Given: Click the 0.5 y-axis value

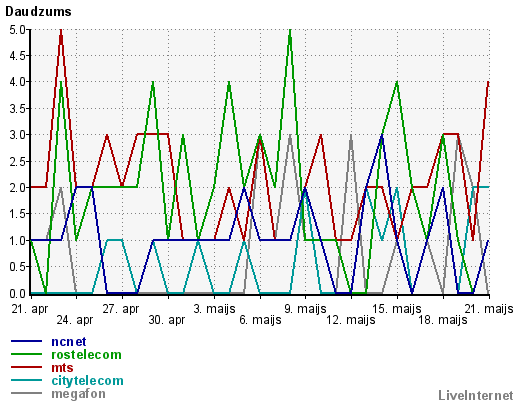Looking at the screenshot, I should point(17,267).
